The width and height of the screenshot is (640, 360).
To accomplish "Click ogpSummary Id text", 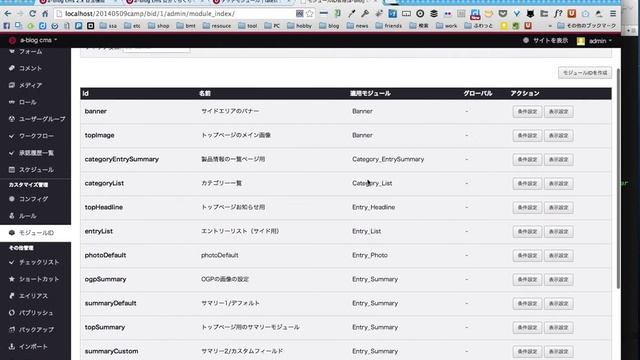I will coord(105,279).
